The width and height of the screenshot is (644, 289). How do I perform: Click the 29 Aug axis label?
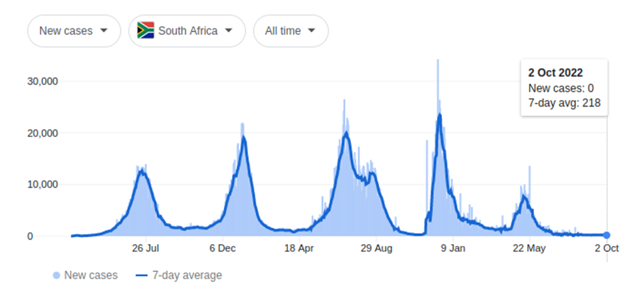pyautogui.click(x=376, y=249)
